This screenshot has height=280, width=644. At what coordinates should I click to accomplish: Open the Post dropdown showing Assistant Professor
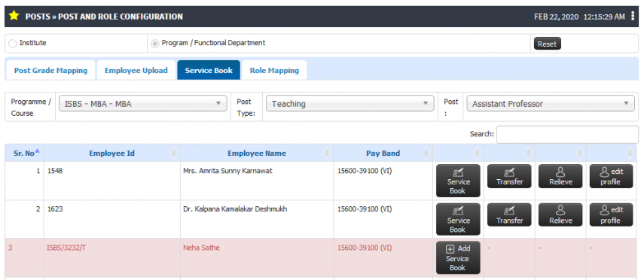[x=551, y=103]
